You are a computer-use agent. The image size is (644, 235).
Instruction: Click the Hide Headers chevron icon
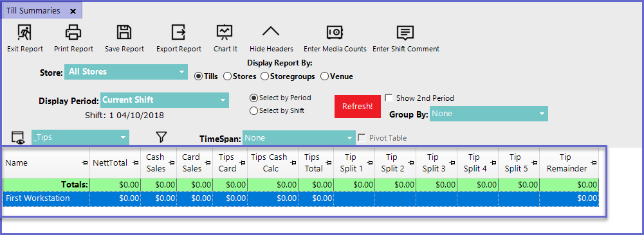(271, 31)
